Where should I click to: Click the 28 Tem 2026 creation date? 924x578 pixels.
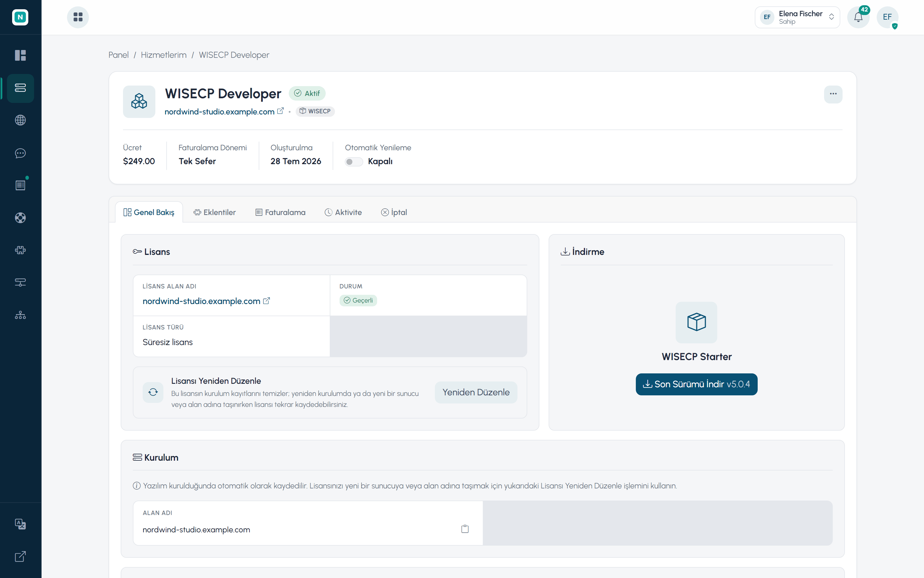tap(296, 161)
